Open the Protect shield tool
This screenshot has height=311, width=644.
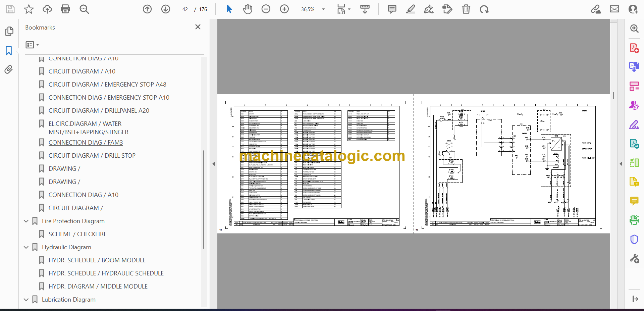[634, 239]
